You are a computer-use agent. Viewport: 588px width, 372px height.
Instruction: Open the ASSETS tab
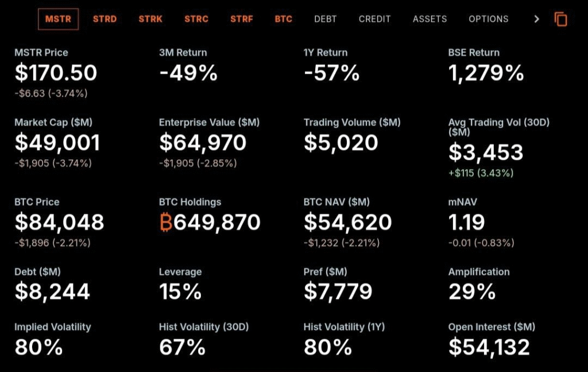(430, 19)
